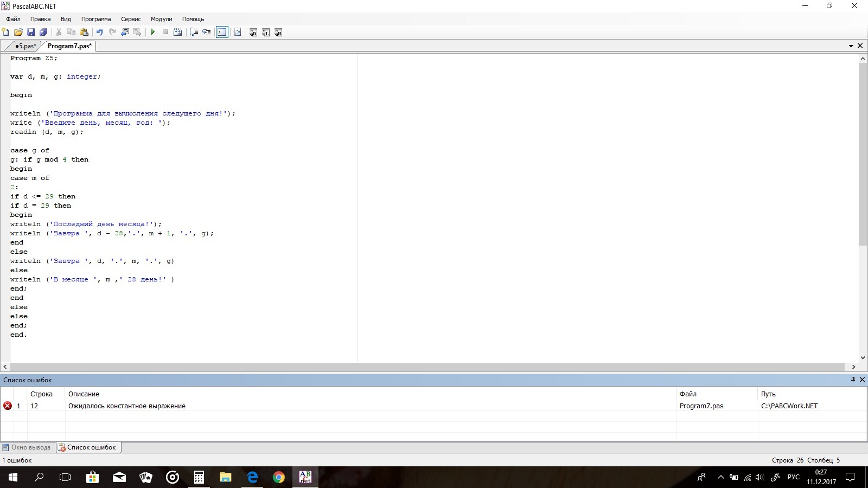Click the Save all files icon
Image resolution: width=868 pixels, height=488 pixels.
(43, 33)
